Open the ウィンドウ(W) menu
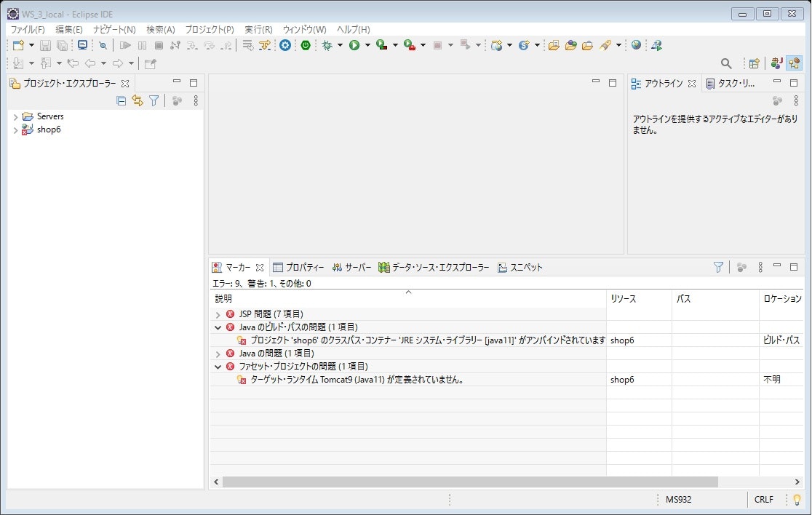Screen dimensions: 812x515 coord(304,30)
